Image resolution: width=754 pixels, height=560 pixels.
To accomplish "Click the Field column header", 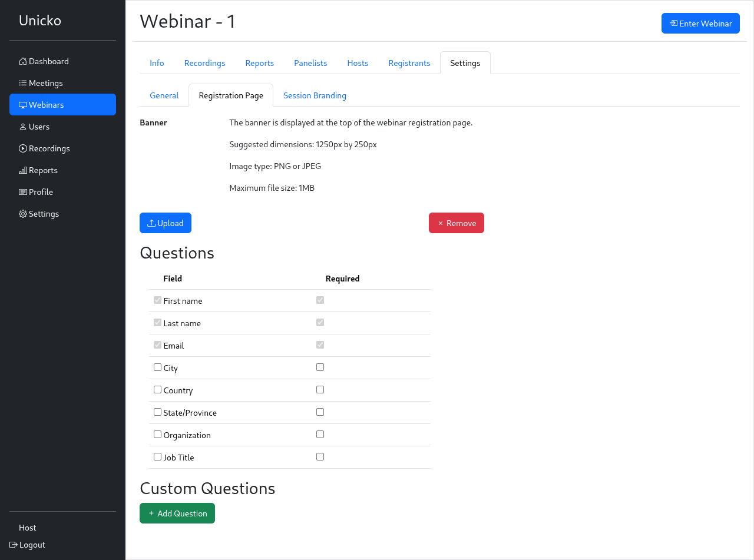I will tap(173, 279).
